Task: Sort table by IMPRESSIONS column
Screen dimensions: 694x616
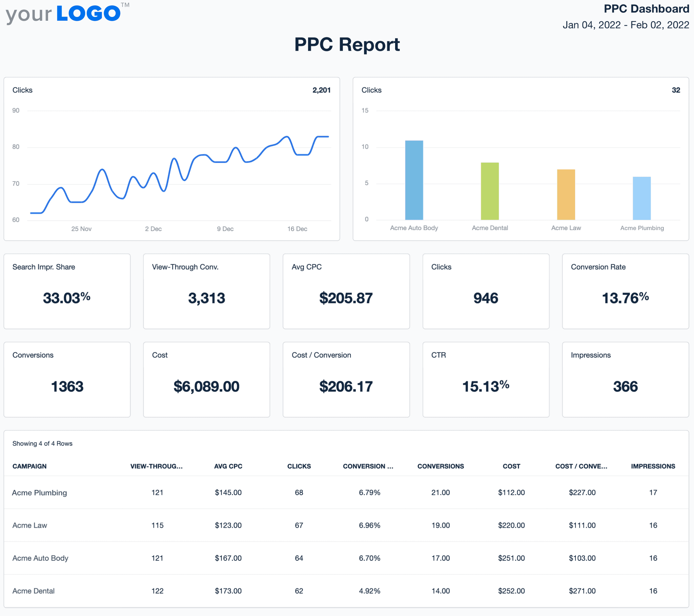Action: [653, 466]
